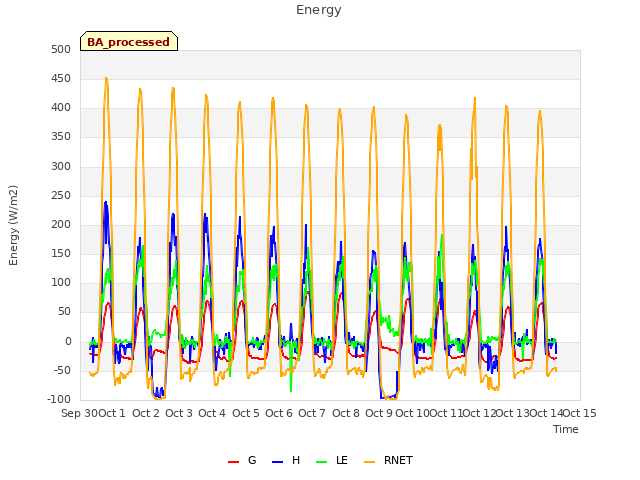Click the 500 y-axis value
Image resolution: width=640 pixels, height=480 pixels.
coord(61,50)
